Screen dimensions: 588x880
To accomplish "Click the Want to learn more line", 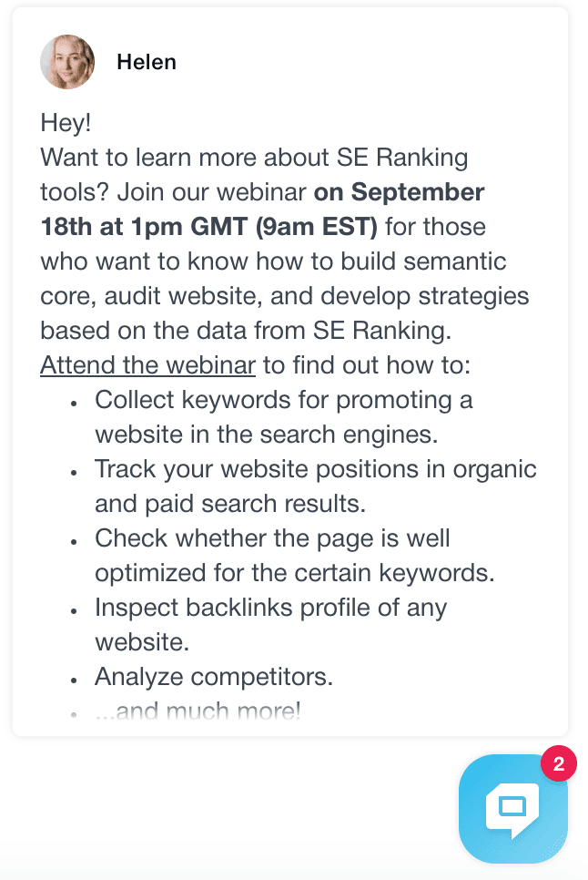I will pos(254,157).
